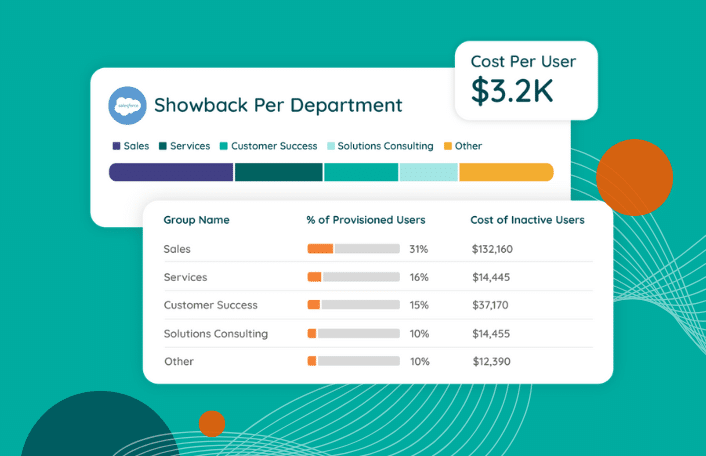
Task: Select the purple Sales segment of the stacked bar
Action: pyautogui.click(x=171, y=172)
